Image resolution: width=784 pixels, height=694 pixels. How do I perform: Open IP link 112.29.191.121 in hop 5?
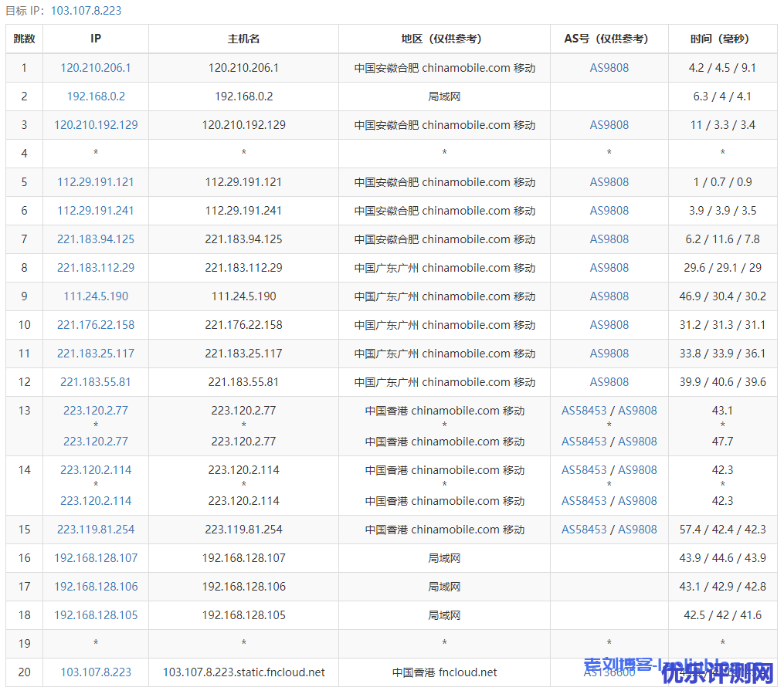[x=96, y=182]
